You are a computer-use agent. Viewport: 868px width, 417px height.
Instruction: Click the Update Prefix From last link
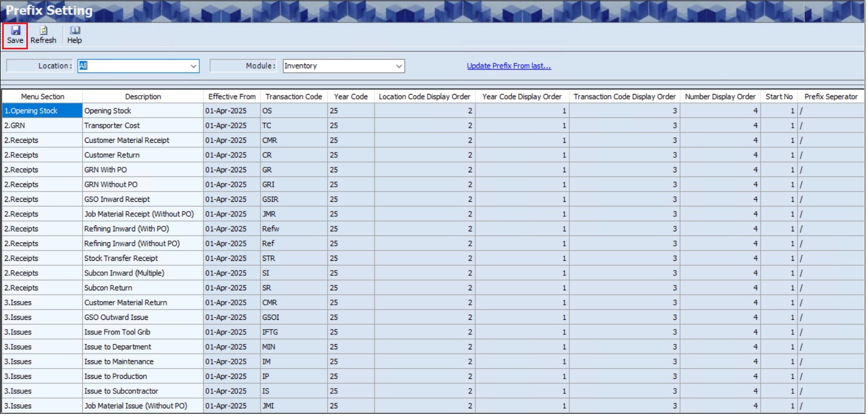[509, 66]
